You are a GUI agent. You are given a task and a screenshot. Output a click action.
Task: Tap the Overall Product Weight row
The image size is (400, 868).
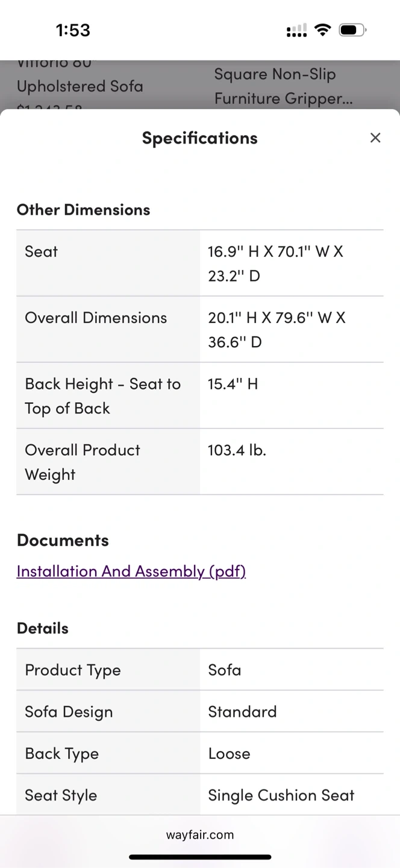200,462
